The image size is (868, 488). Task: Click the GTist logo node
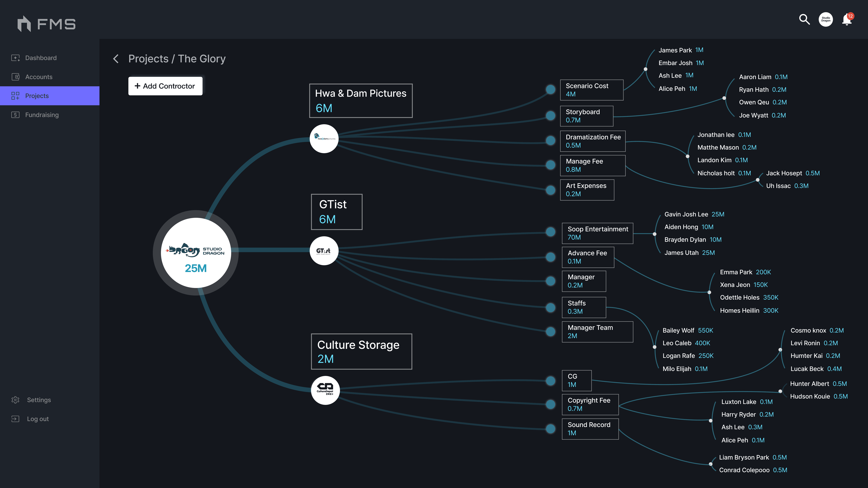pos(324,251)
